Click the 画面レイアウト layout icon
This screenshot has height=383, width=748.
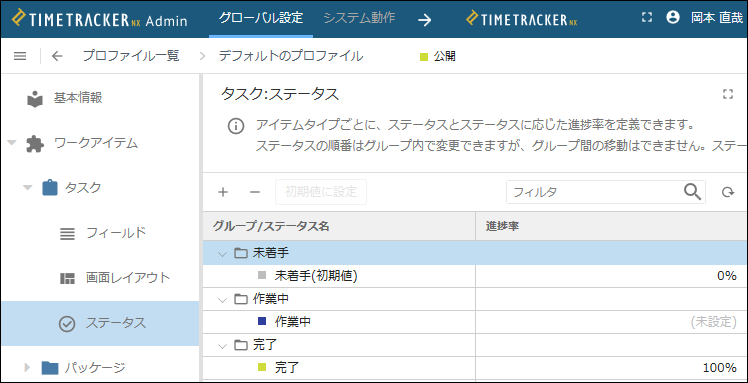point(67,278)
